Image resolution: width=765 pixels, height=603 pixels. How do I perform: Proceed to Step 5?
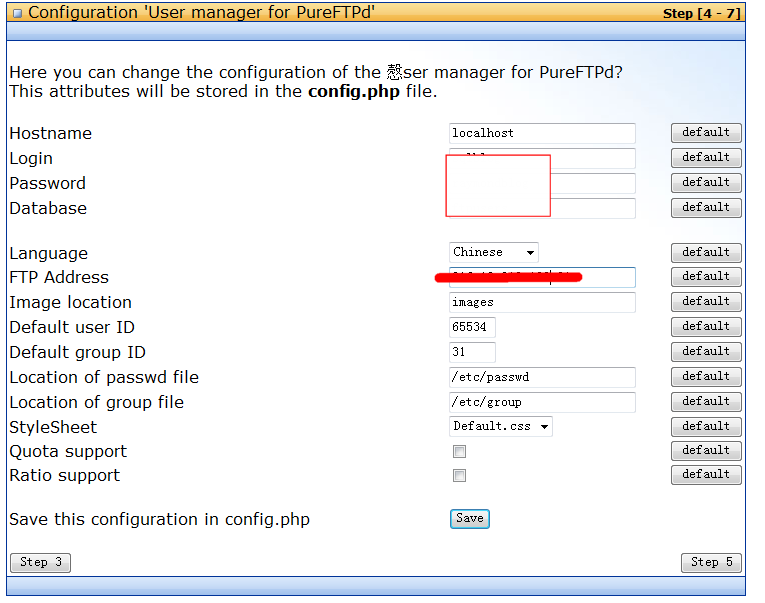point(711,563)
